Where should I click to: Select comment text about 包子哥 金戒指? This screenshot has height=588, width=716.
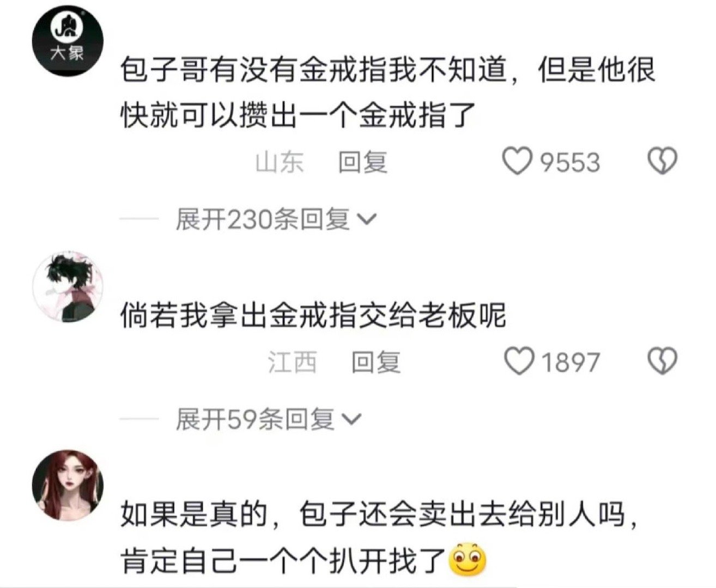click(388, 93)
